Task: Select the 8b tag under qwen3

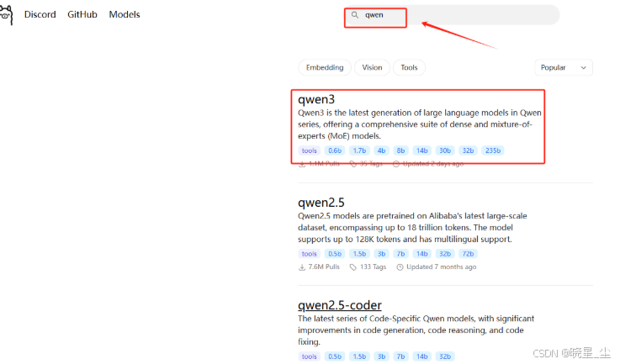Action: [x=400, y=150]
